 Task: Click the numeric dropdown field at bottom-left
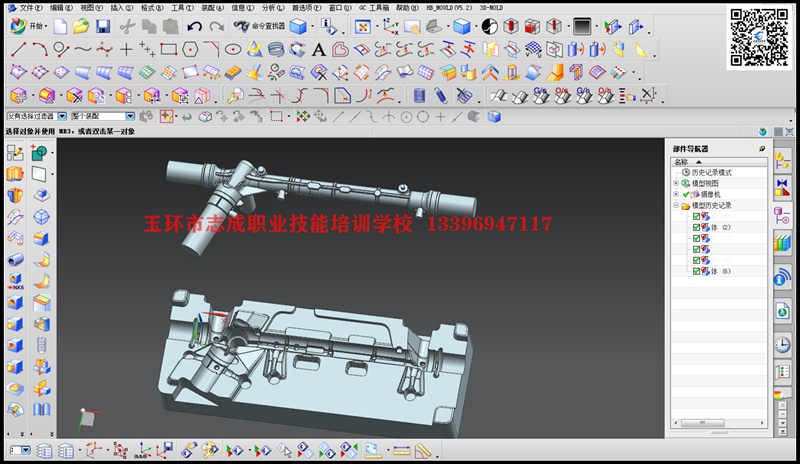pyautogui.click(x=20, y=450)
